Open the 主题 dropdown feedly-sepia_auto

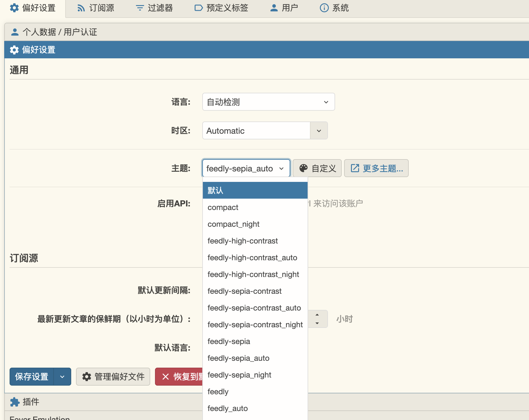[x=246, y=168]
